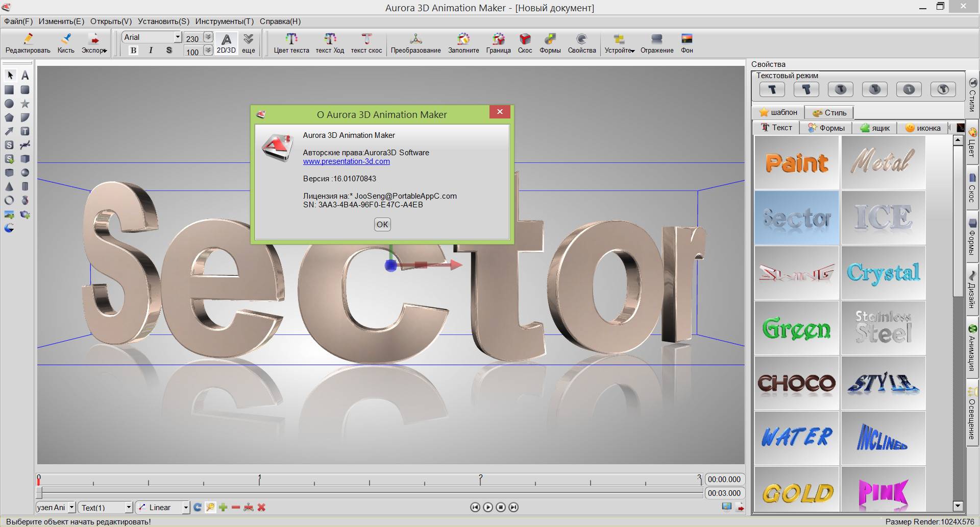Viewport: 980px width, 527px height.
Task: Expand the Linear interpolation dropdown
Action: point(185,508)
